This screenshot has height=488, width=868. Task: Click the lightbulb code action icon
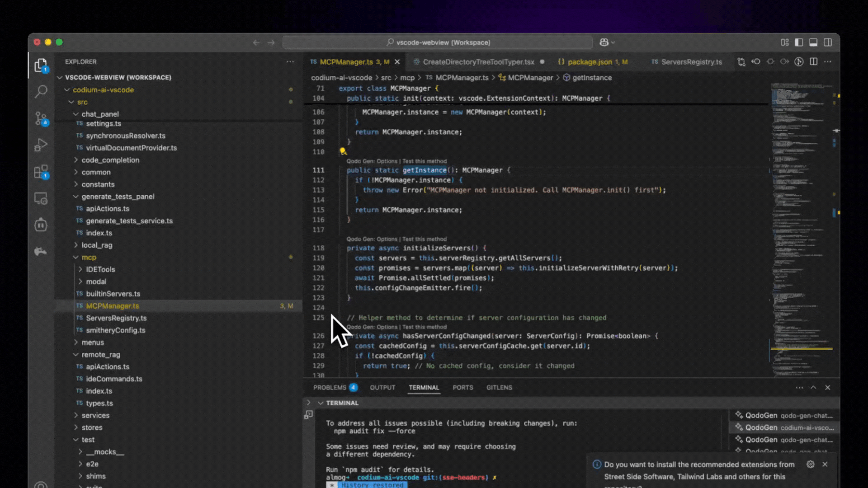343,151
